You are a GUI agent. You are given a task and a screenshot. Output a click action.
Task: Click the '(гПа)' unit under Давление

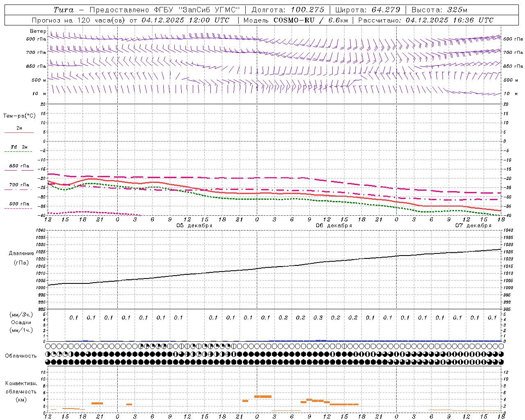[x=21, y=262]
